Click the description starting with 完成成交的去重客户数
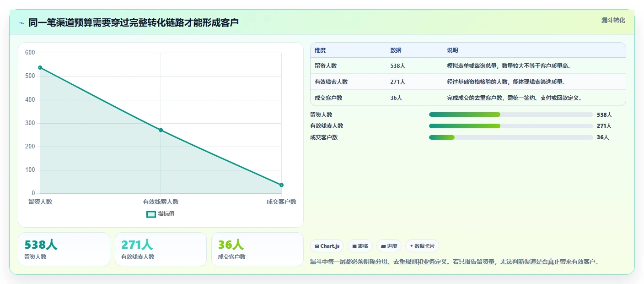The image size is (644, 284). coord(514,98)
